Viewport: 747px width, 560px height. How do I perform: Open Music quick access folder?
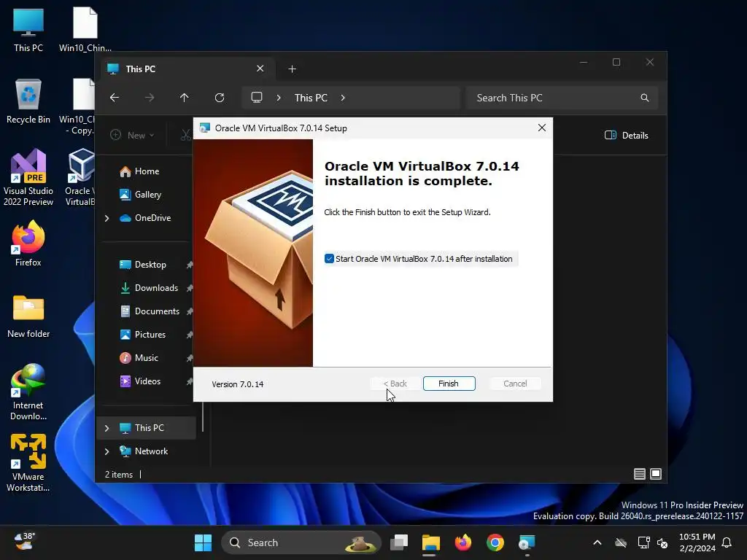coord(139,358)
